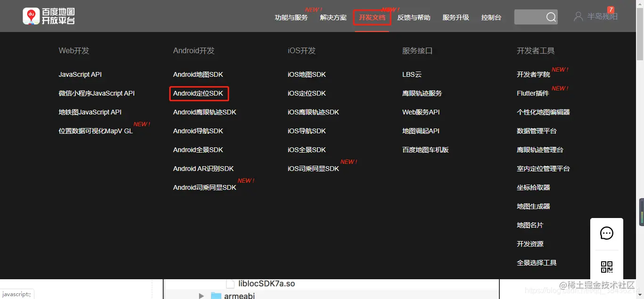Open 个性化地图编辑器 link
The image size is (644, 299).
pos(543,112)
